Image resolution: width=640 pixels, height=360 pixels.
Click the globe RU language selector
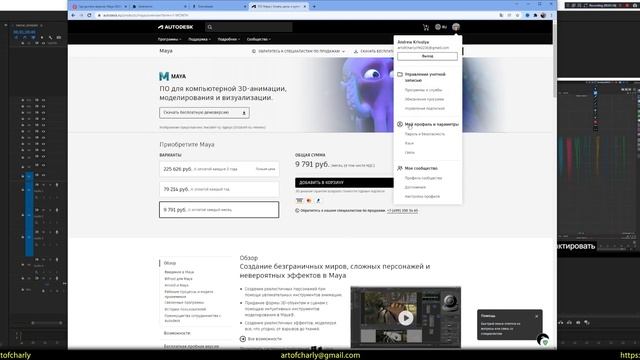click(441, 27)
